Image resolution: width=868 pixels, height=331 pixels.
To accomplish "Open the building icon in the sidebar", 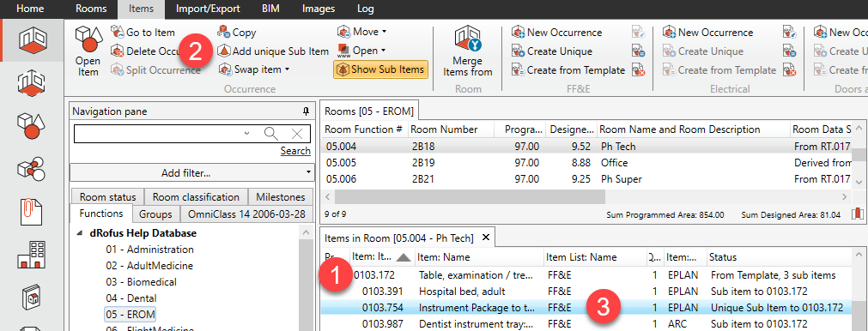I will tap(33, 254).
